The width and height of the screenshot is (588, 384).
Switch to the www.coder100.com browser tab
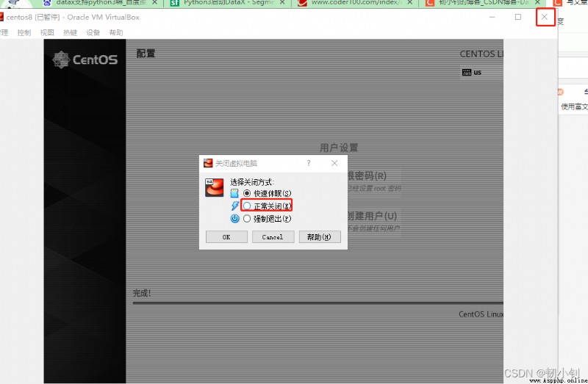tap(355, 3)
